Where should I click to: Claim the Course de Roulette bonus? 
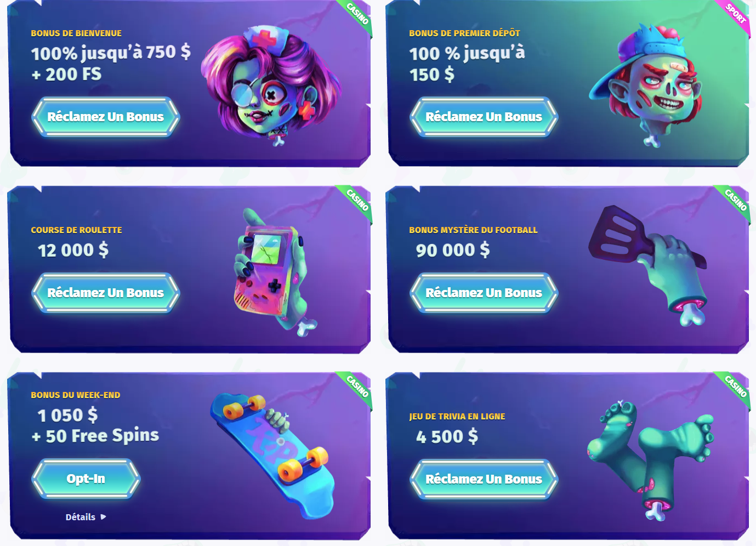pos(106,293)
